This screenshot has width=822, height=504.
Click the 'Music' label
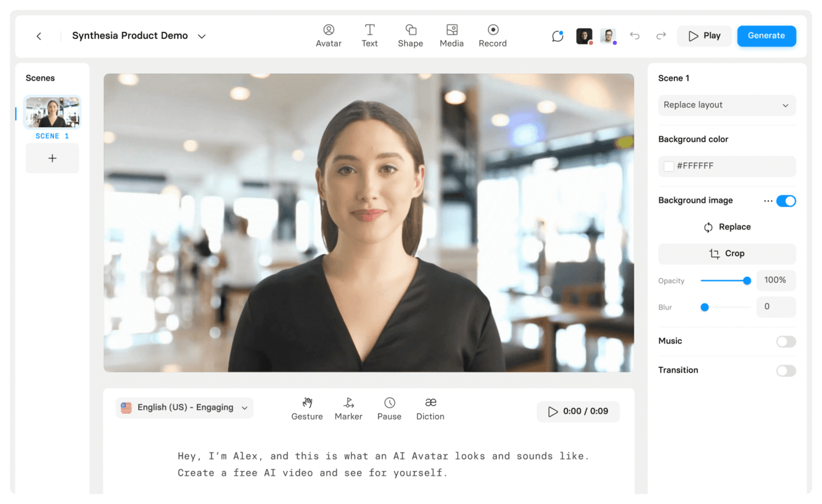[x=670, y=341]
